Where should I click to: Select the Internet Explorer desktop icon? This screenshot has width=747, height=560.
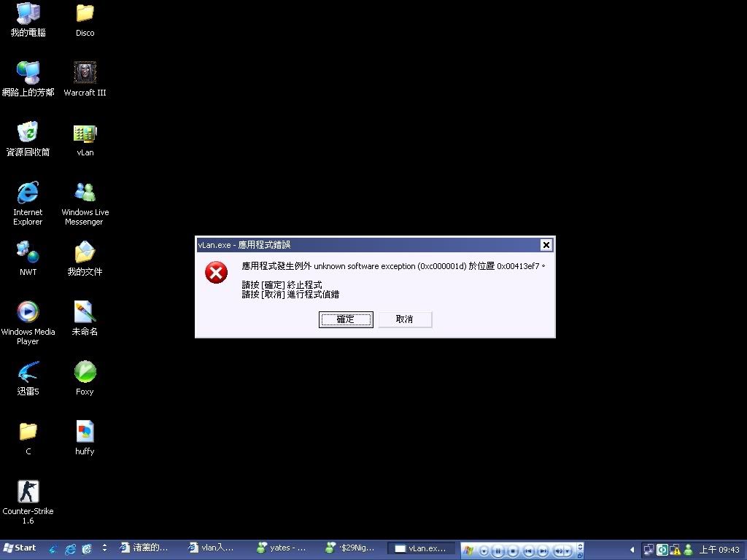point(28,193)
